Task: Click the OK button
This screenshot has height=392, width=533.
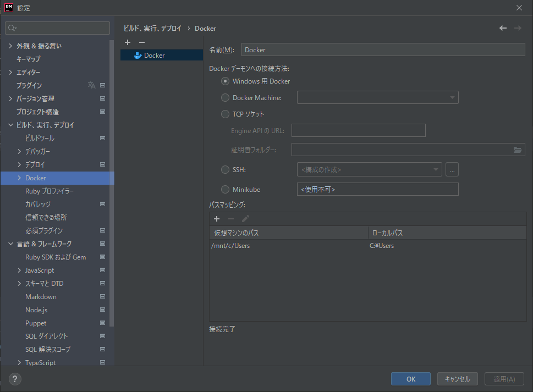Action: 411,379
